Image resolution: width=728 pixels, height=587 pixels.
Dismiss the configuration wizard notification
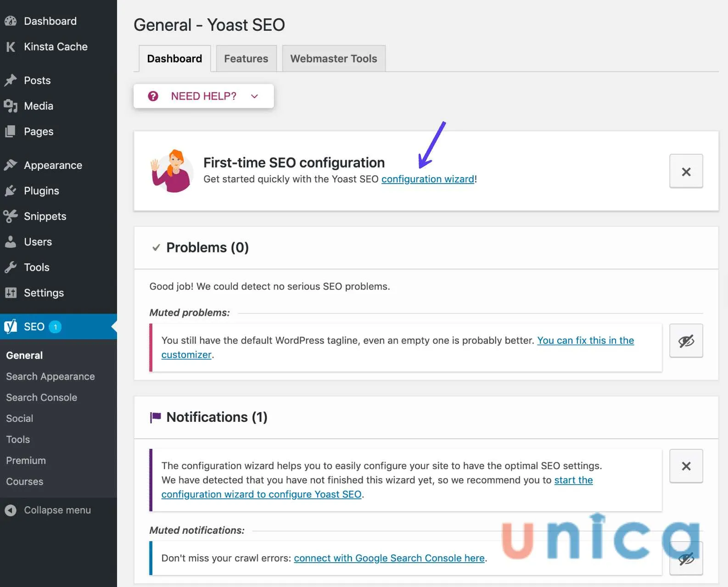686,466
